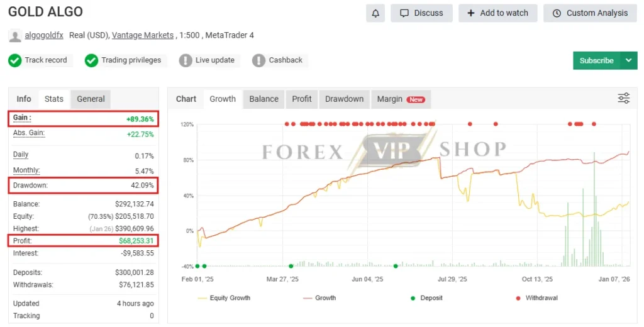Open the Info tab
The height and width of the screenshot is (327, 644).
[x=24, y=99]
